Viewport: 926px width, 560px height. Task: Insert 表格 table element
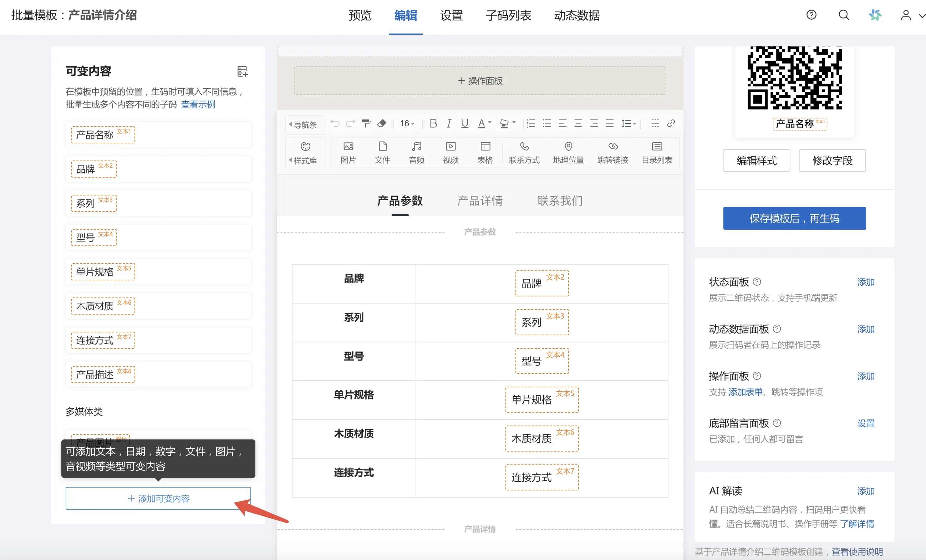coord(485,153)
